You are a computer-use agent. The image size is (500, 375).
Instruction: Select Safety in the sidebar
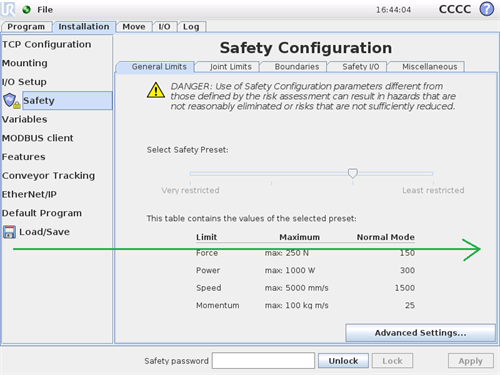[x=67, y=100]
